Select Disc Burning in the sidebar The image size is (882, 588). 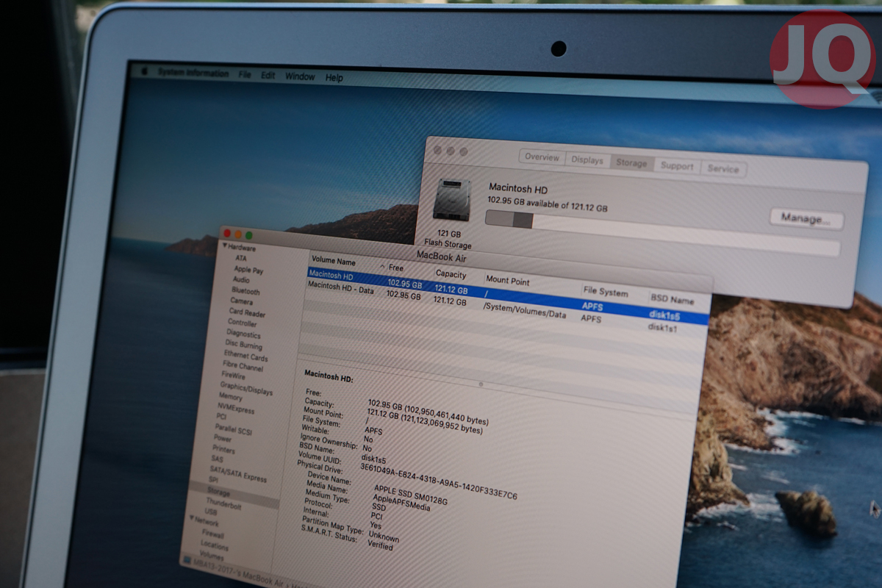pos(243,345)
